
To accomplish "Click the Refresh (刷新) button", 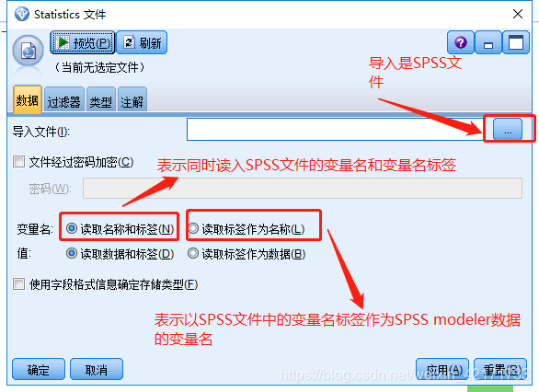I will [142, 42].
